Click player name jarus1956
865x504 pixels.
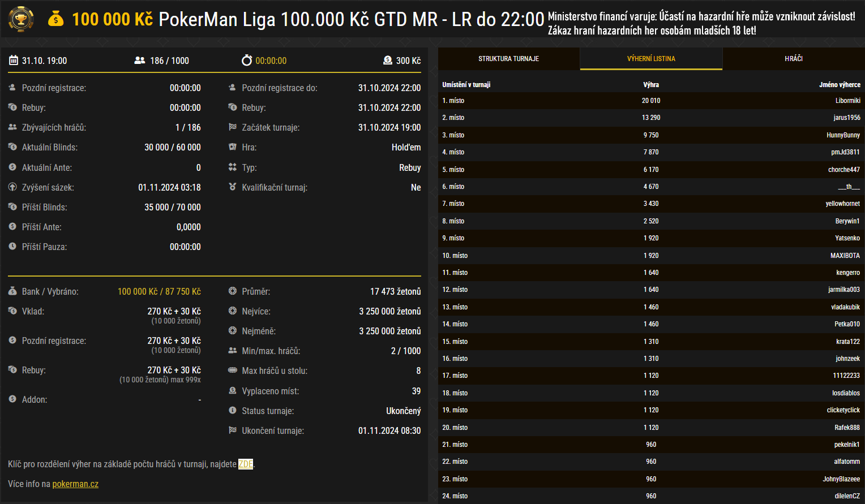pos(847,118)
